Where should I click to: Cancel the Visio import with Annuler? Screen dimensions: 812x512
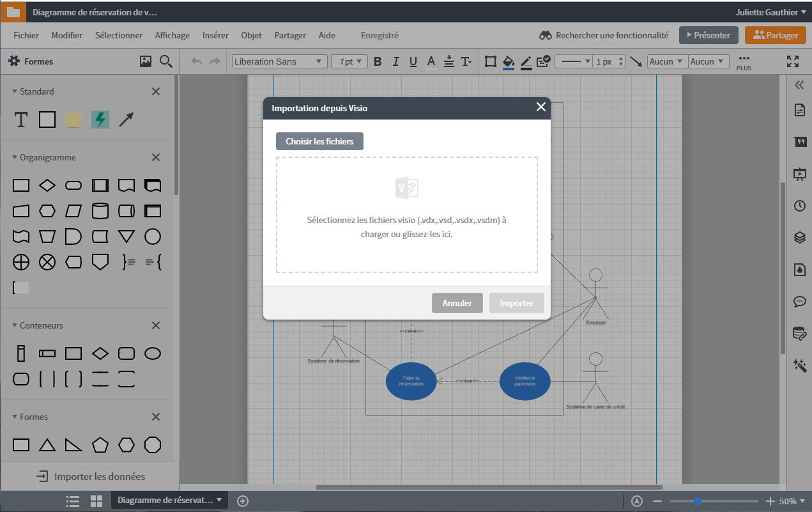click(x=457, y=302)
